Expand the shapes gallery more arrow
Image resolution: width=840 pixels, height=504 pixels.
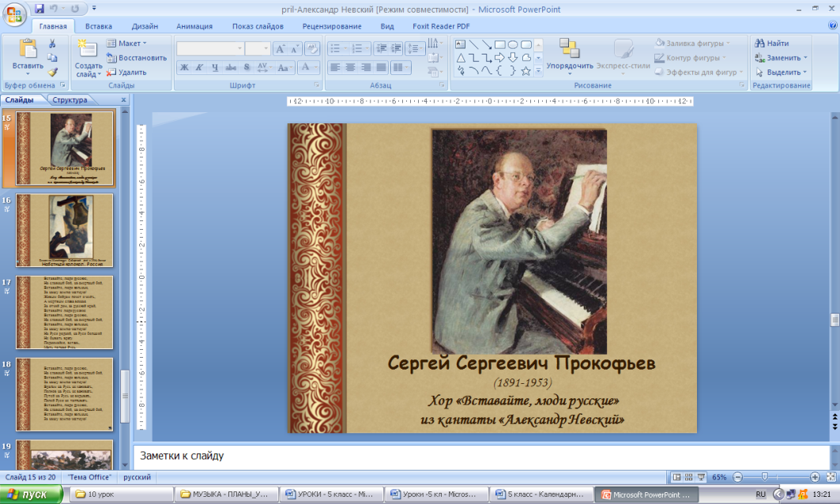click(x=539, y=70)
